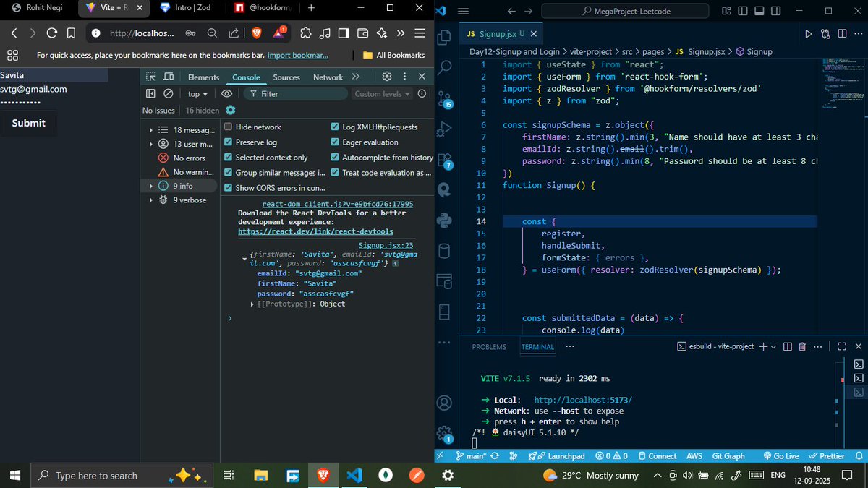This screenshot has width=868, height=488.
Task: Switch to the Network tab in DevTools
Action: pyautogui.click(x=328, y=77)
